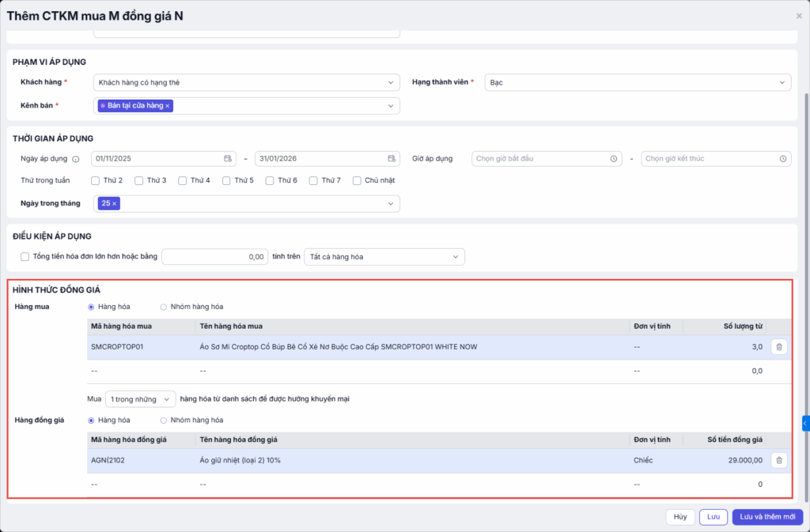Click the blue side panel collapse arrow
Viewport: 810px width, 532px height.
tap(805, 424)
